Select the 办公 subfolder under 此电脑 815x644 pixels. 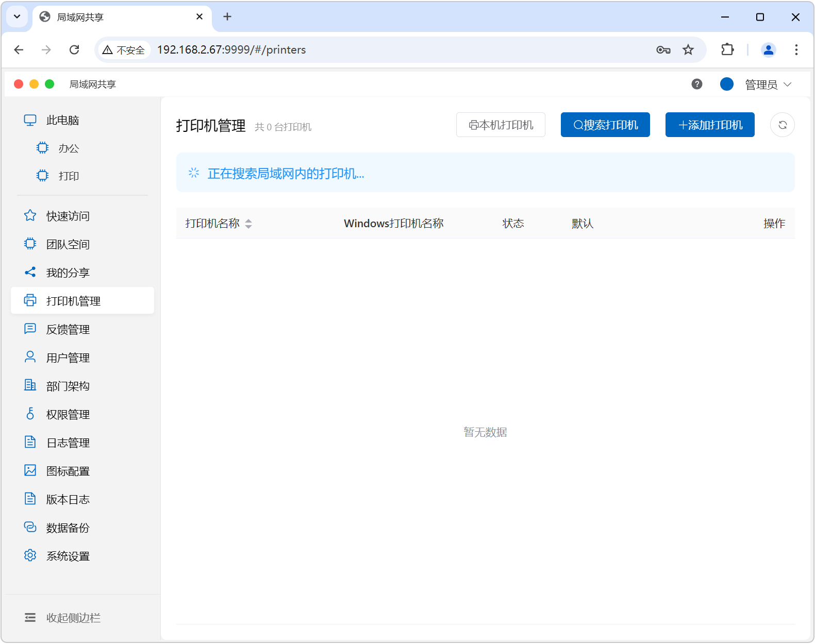[x=69, y=148]
